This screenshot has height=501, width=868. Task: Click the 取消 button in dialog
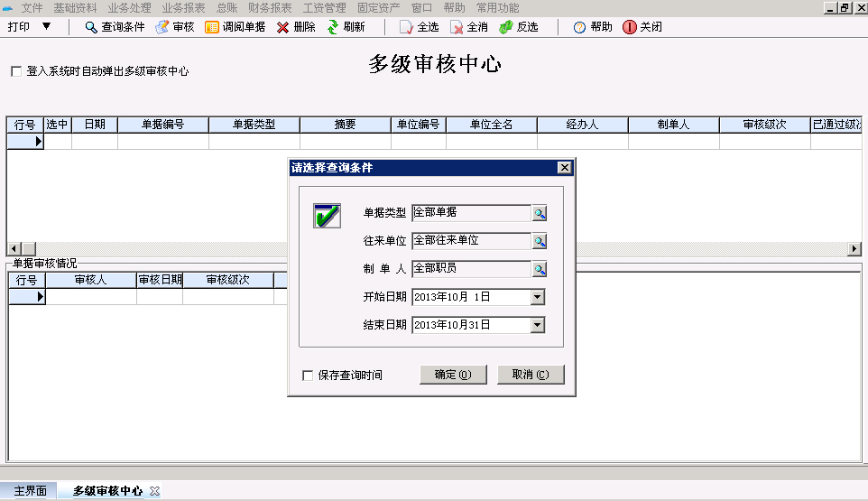[x=531, y=375]
